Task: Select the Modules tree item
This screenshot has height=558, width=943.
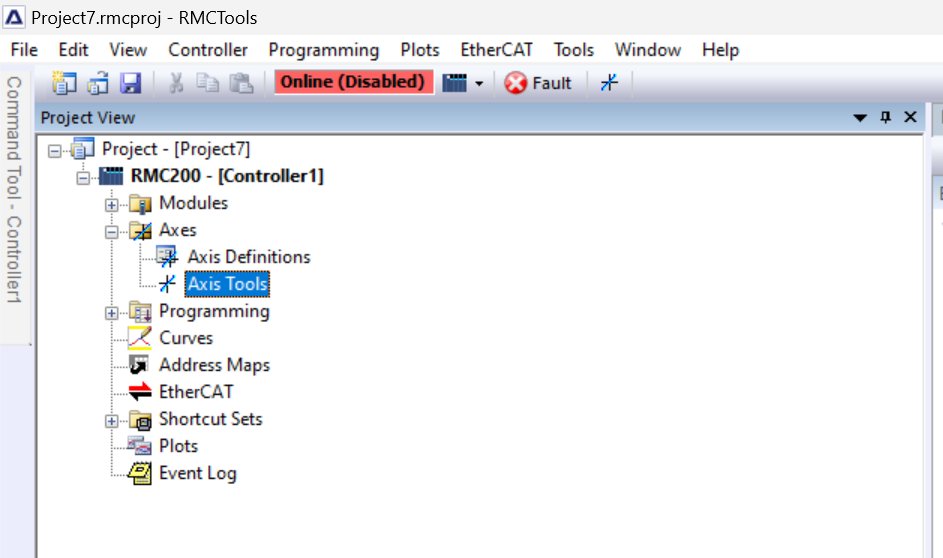Action: pos(193,203)
